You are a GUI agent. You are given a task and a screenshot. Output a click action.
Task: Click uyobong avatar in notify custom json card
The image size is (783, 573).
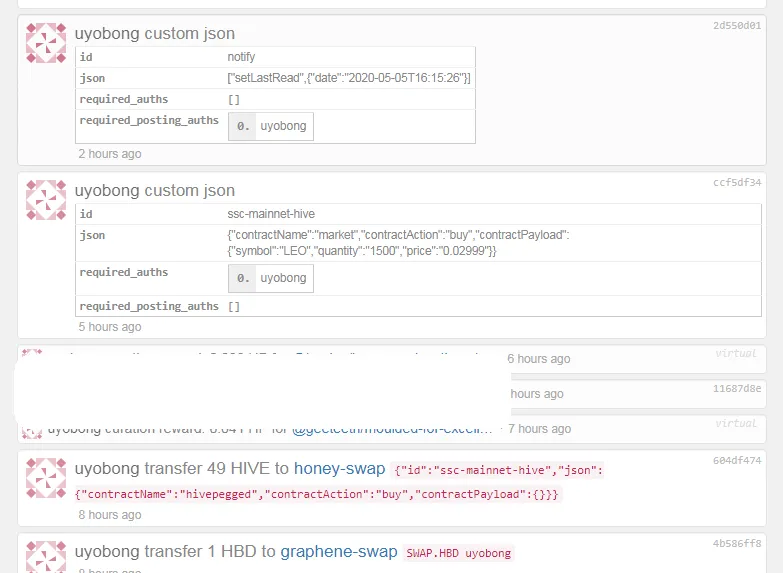(x=46, y=43)
